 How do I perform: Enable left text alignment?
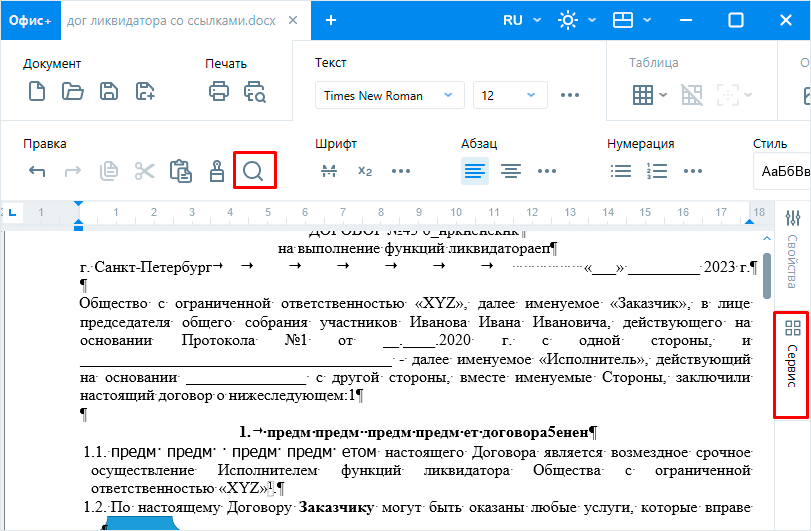point(475,171)
